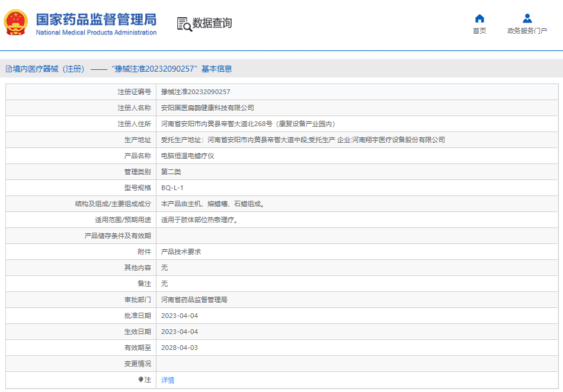This screenshot has height=392, width=563.
Task: Go to 首页 home icon
Action: [479, 18]
